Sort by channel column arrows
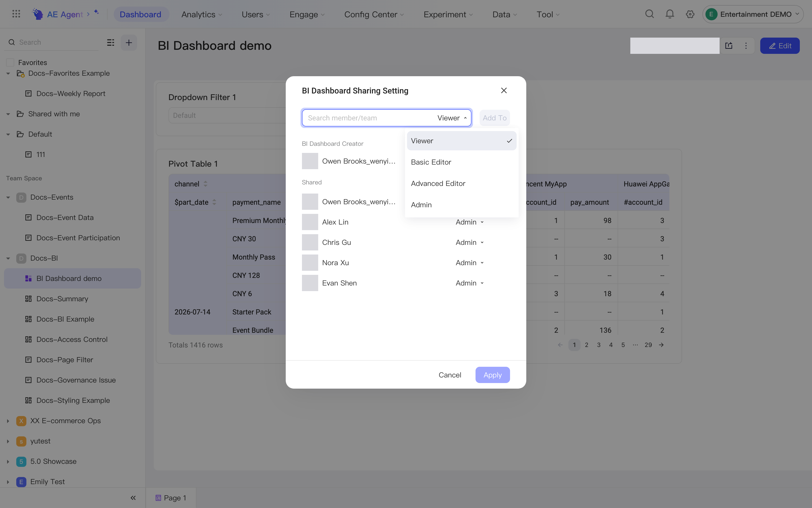 click(x=205, y=184)
